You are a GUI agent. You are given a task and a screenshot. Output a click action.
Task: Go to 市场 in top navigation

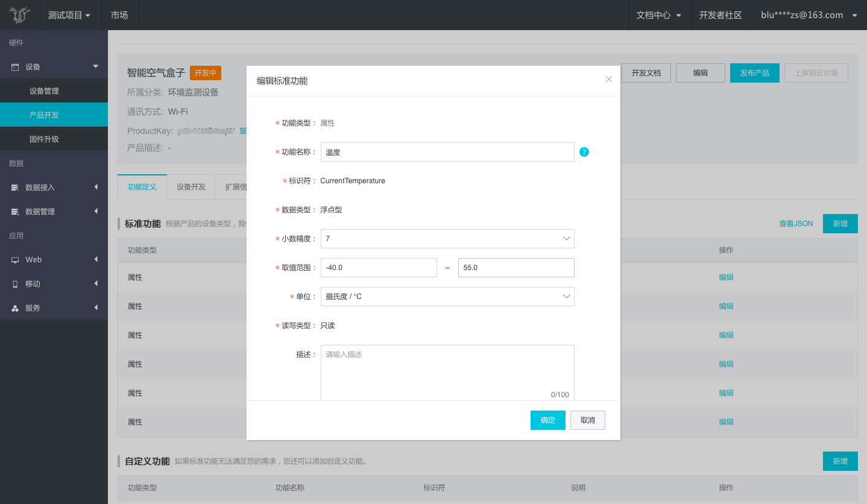(119, 15)
